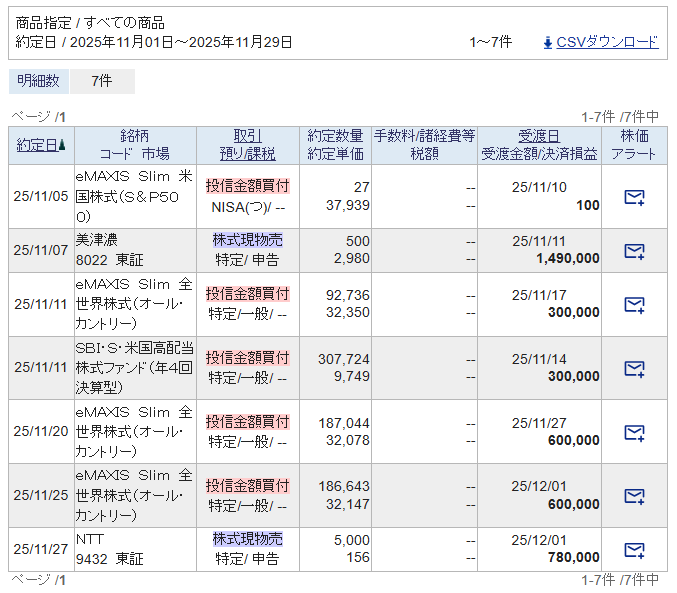Click alert icon for SBI・S・米国高配当株式ファンド
The height and width of the screenshot is (593, 677).
point(634,368)
